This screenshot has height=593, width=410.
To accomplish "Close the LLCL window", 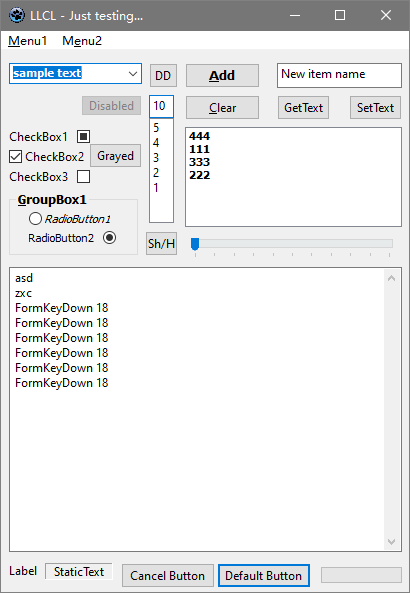I will tap(386, 16).
